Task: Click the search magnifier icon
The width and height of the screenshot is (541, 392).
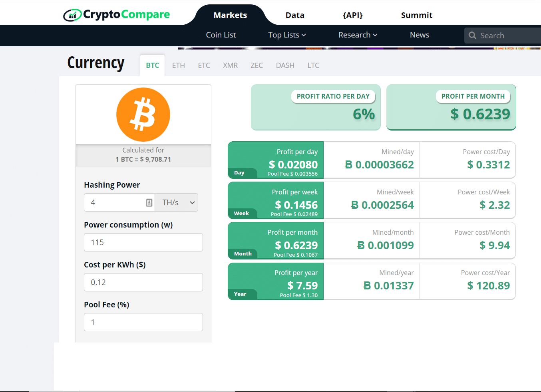Action: (x=473, y=36)
